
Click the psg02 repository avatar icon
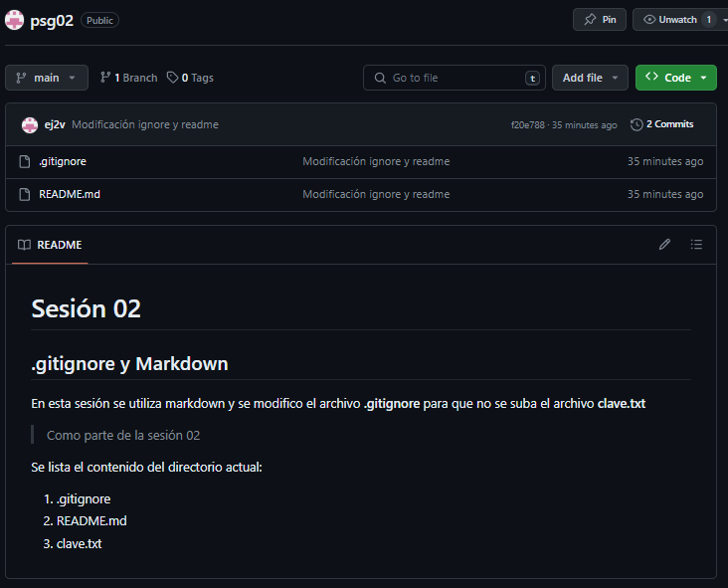(15, 20)
